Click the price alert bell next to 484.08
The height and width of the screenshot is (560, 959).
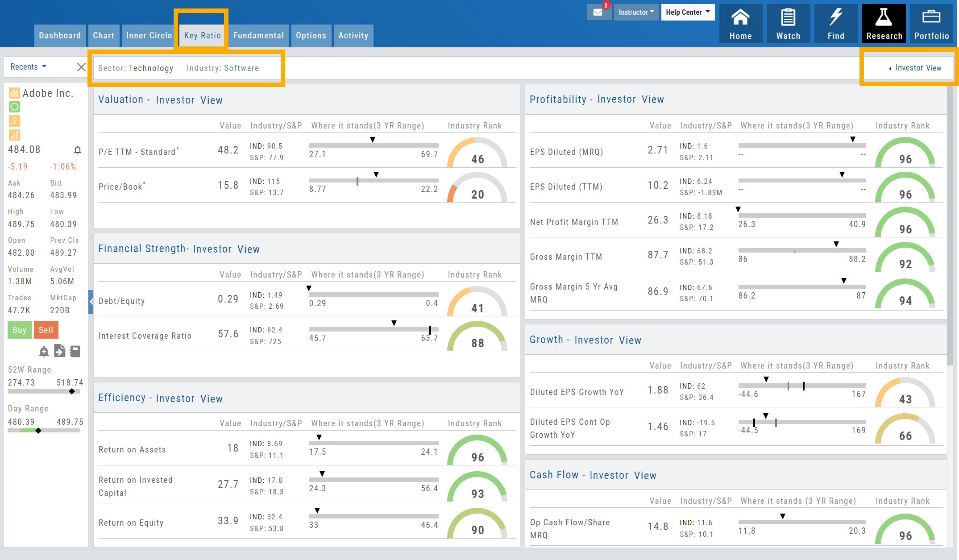tap(78, 150)
